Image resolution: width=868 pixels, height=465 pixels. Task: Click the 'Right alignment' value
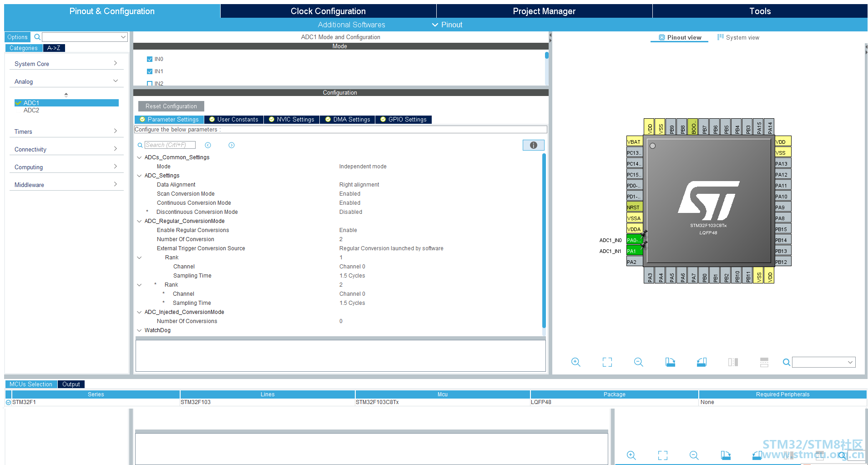pos(359,185)
